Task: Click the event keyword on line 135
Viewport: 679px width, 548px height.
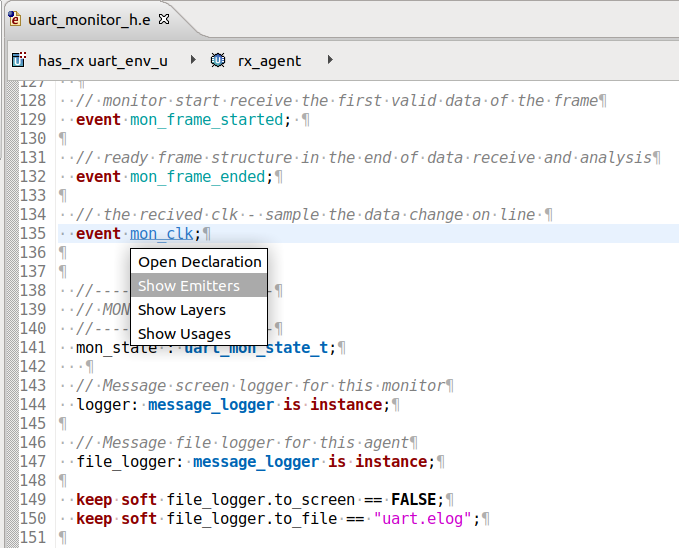Action: pos(98,234)
